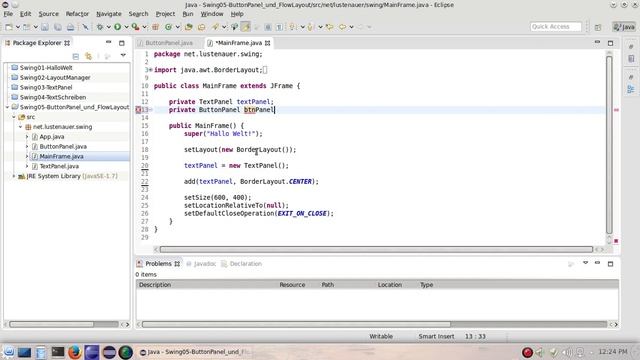Click the New Java Class icon

[x=169, y=27]
